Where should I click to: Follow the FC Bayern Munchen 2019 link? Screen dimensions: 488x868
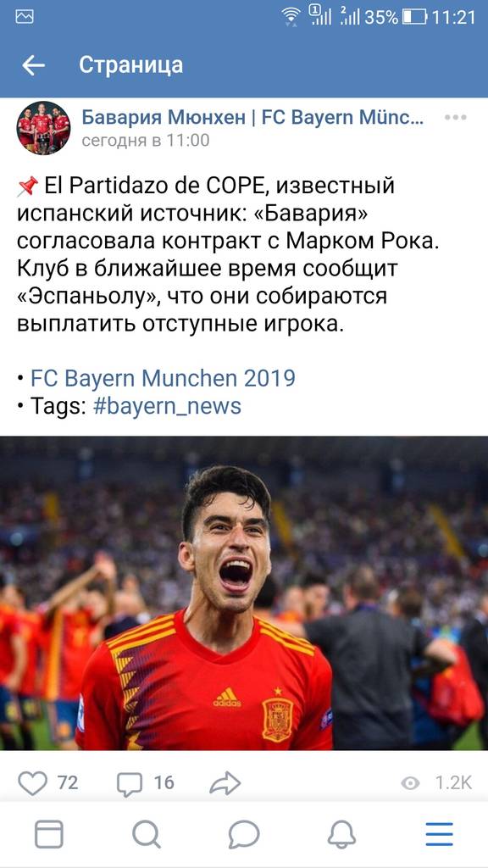pos(163,379)
